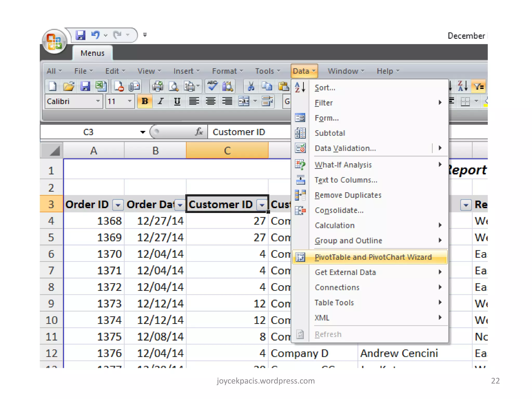Click the Menus ribbon tab
The height and width of the screenshot is (399, 532).
[92, 53]
